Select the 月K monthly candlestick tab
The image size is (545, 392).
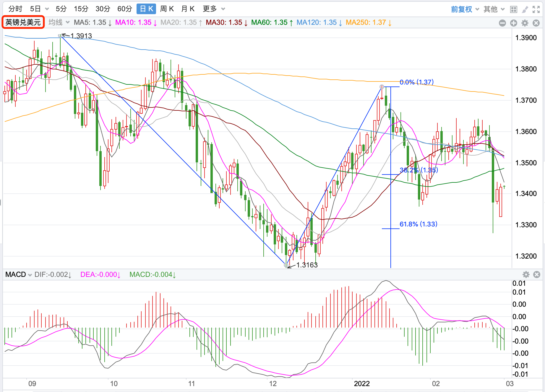coord(188,9)
